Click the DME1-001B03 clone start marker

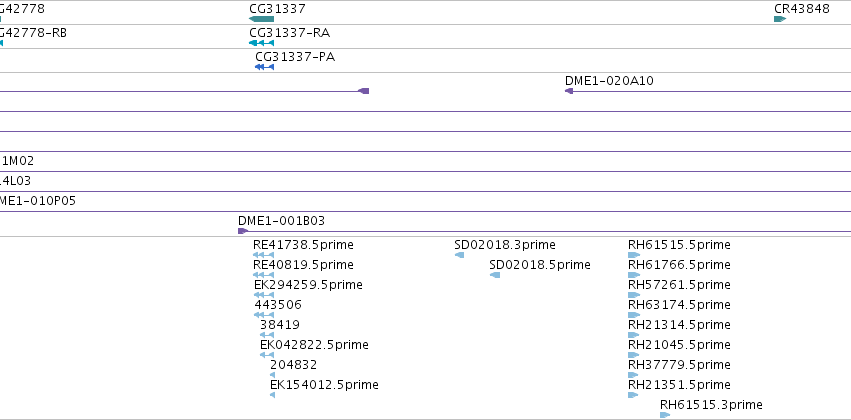[x=243, y=231]
